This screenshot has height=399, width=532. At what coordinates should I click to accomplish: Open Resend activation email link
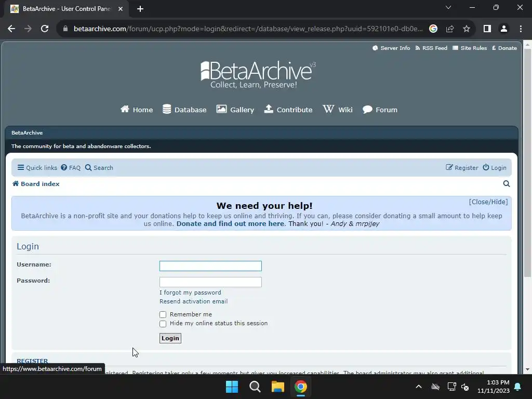[193, 301]
